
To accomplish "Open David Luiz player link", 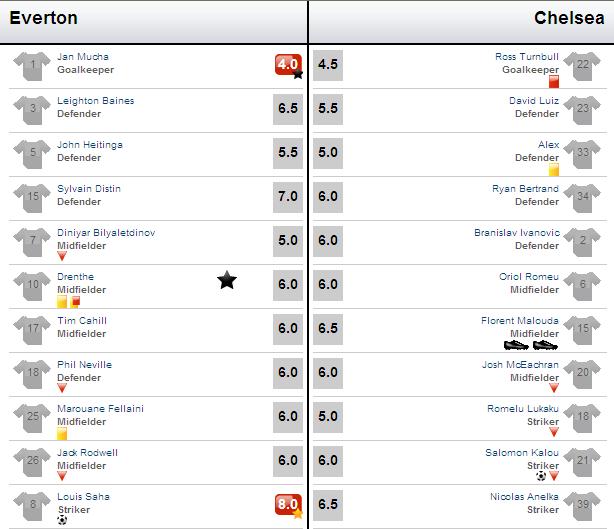I will 534,101.
